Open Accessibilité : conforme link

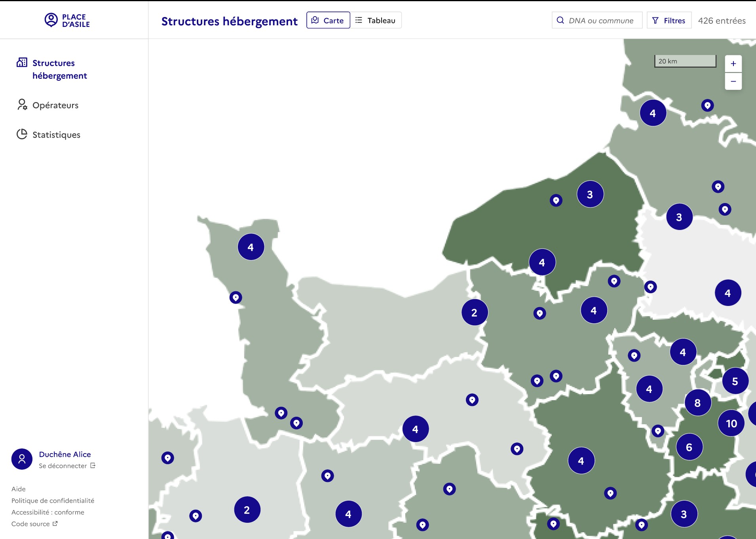[47, 512]
